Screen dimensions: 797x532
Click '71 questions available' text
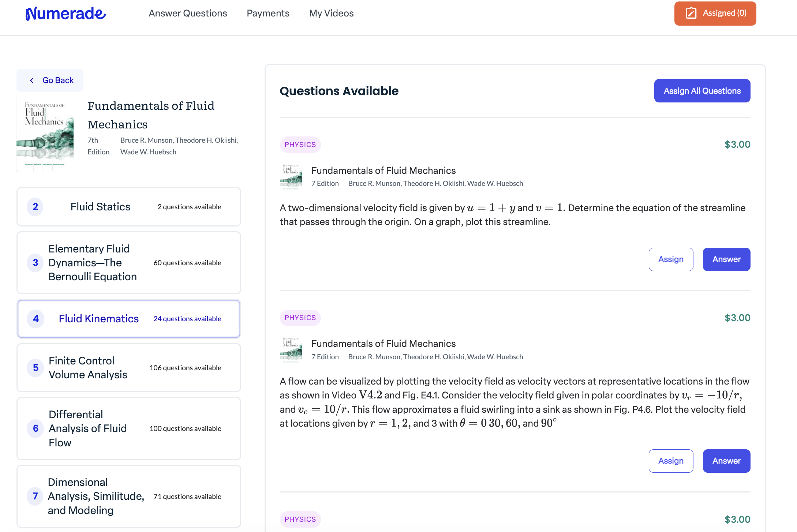tap(187, 497)
